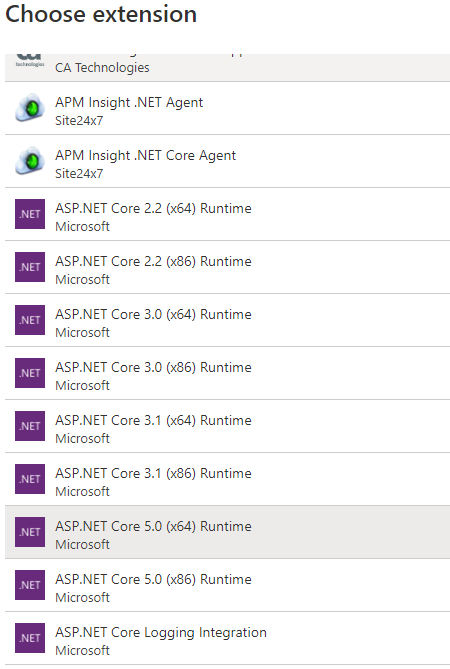The image size is (450, 669).
Task: Select APM Insight .NET Agent extension
Action: click(x=227, y=108)
